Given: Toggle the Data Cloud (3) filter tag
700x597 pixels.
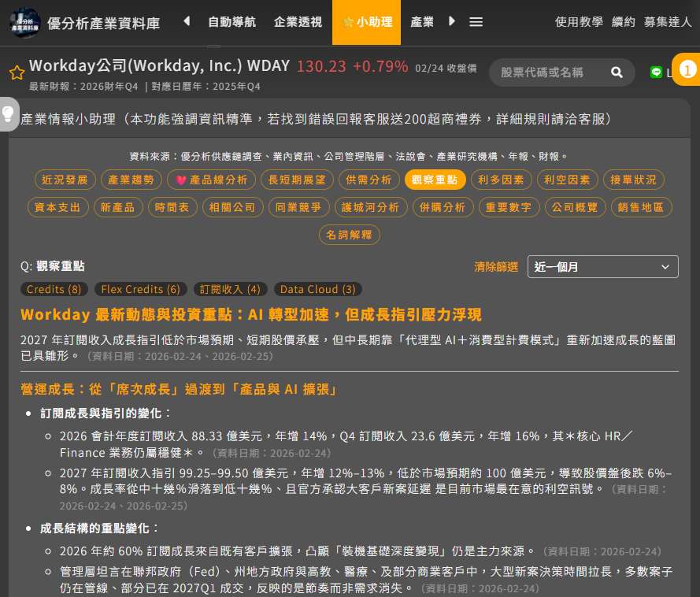Looking at the screenshot, I should coord(318,289).
